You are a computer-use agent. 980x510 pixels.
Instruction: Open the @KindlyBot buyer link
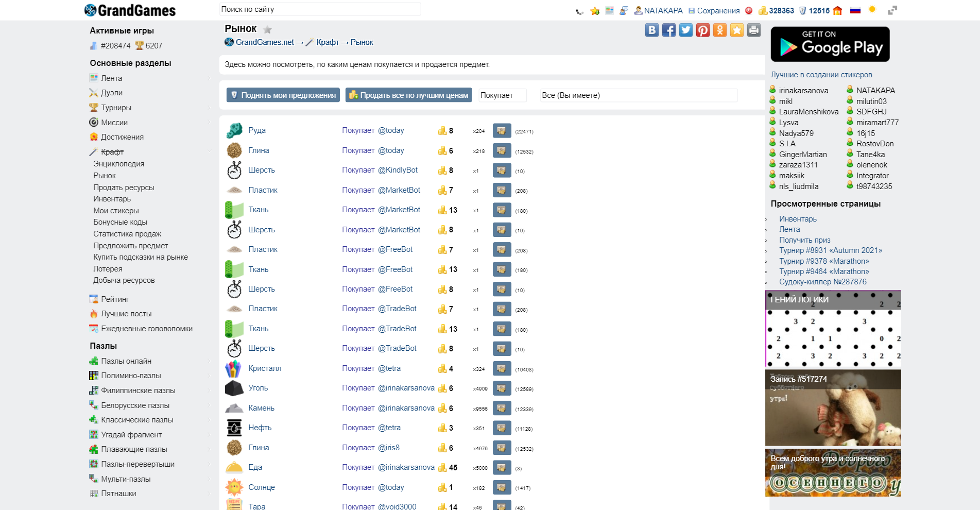coord(398,170)
